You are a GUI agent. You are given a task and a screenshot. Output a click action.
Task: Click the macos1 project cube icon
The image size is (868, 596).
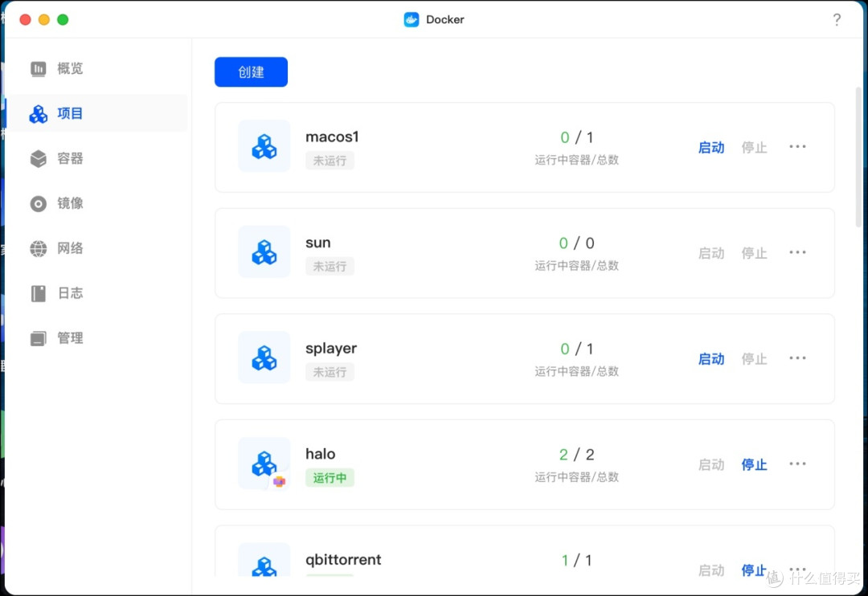coord(264,146)
